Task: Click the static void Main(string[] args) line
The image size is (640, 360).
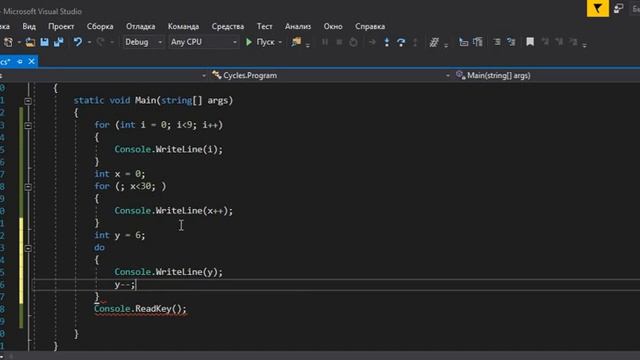Action: [153, 101]
